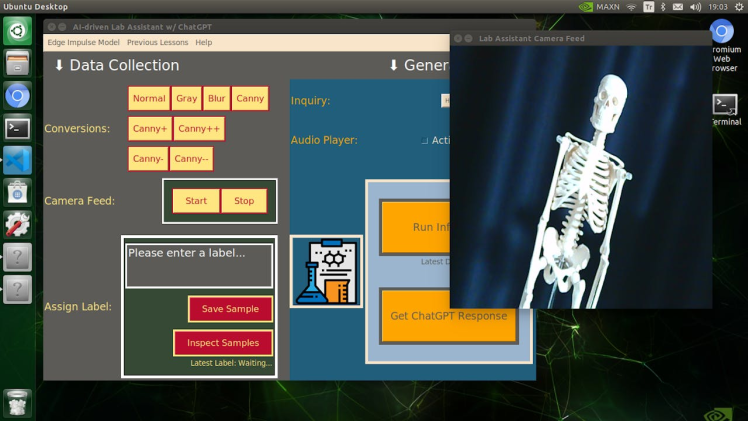Open the Trash in the dock
This screenshot has width=748, height=421.
18,404
